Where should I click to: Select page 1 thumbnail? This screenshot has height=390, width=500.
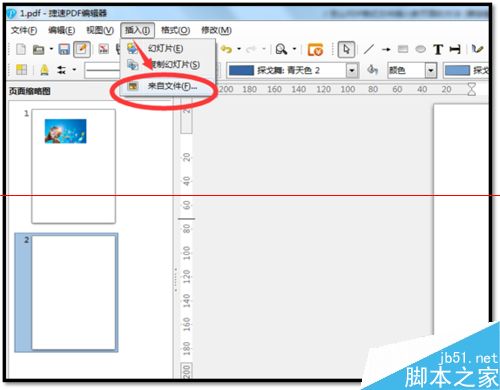click(x=73, y=166)
